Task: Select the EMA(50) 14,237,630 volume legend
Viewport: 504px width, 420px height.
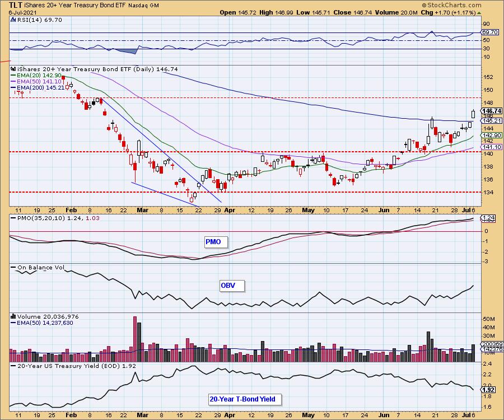Action: click(42, 323)
